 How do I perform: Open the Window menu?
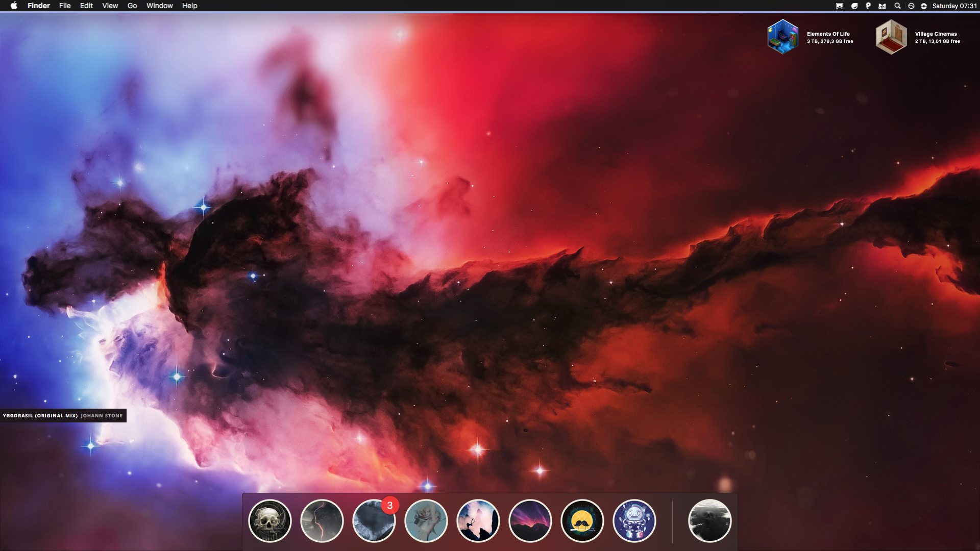point(159,6)
